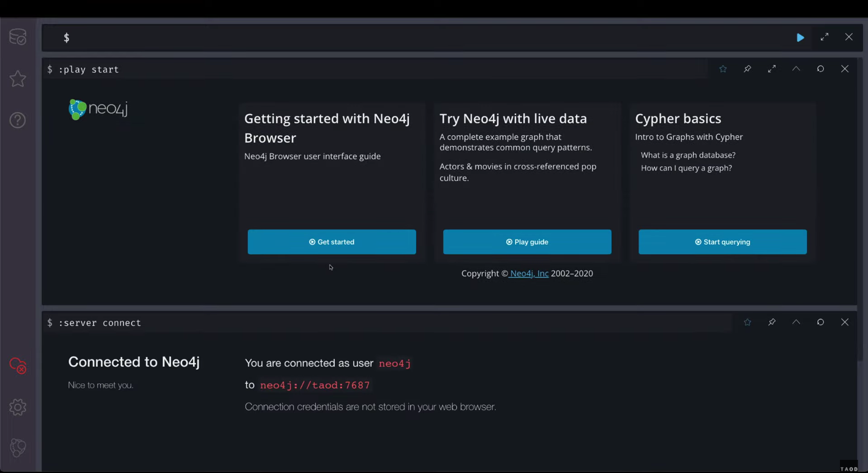Open the Cloud sync sidebar icon

[18, 366]
